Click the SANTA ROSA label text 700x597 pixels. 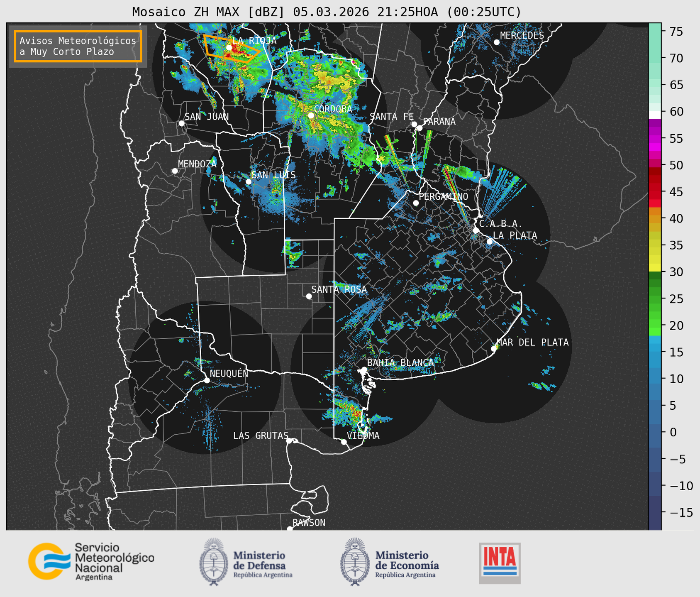tap(339, 290)
